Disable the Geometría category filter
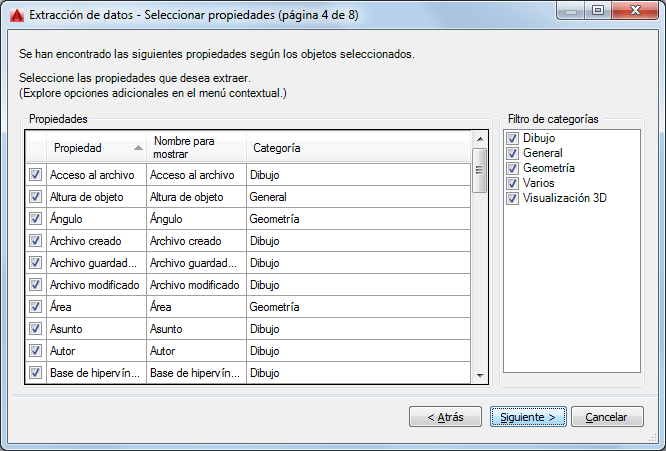 513,168
